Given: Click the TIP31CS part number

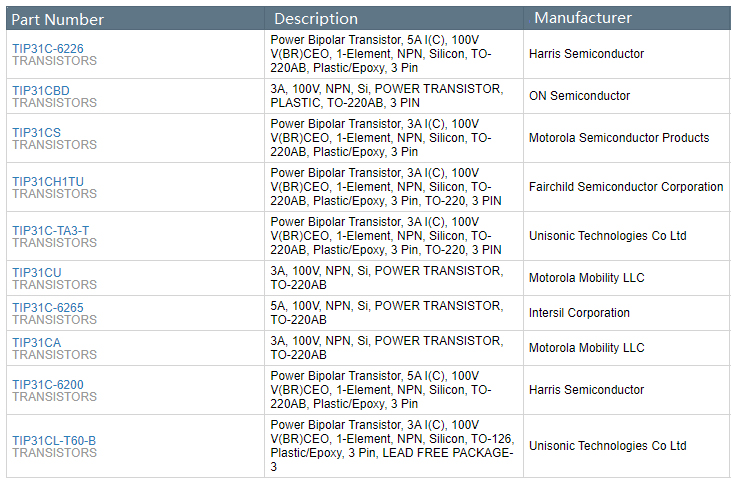Looking at the screenshot, I should click(x=36, y=132).
